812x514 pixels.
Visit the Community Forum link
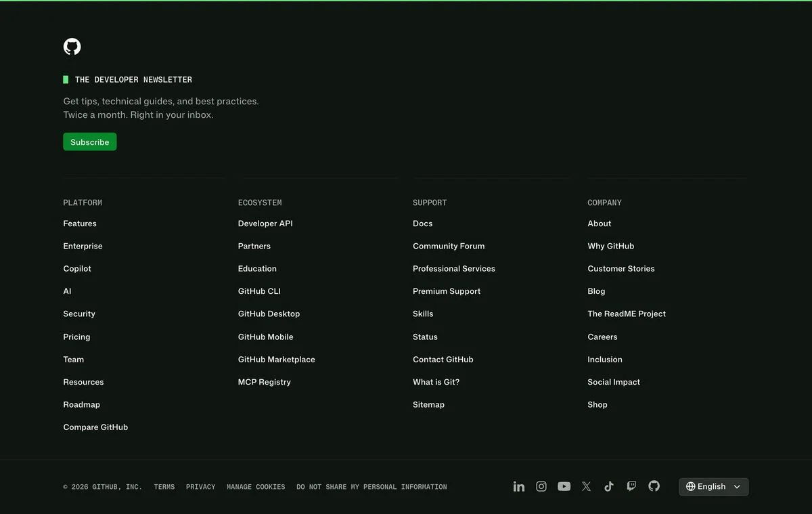click(449, 246)
